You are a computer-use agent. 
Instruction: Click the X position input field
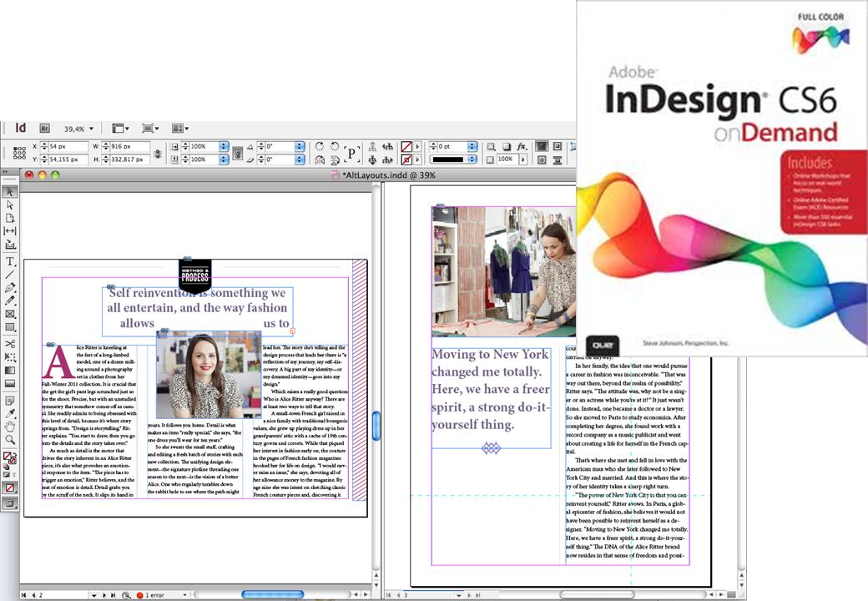click(68, 147)
